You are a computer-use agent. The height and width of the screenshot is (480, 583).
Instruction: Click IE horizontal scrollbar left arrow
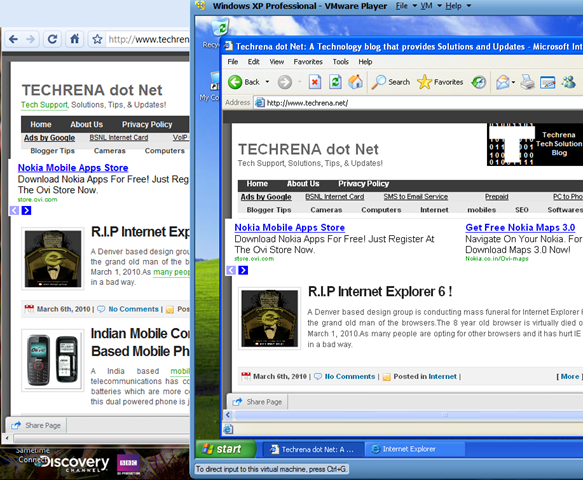point(228,415)
